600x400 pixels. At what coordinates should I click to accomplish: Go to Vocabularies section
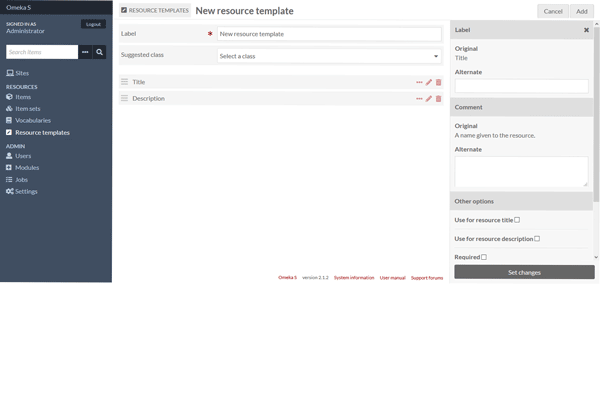point(32,120)
